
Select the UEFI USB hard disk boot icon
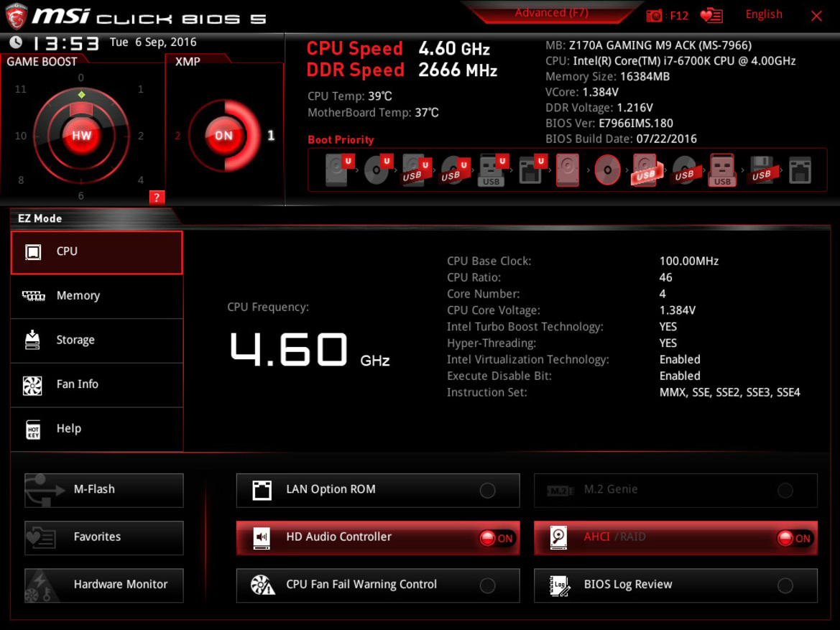coord(416,170)
